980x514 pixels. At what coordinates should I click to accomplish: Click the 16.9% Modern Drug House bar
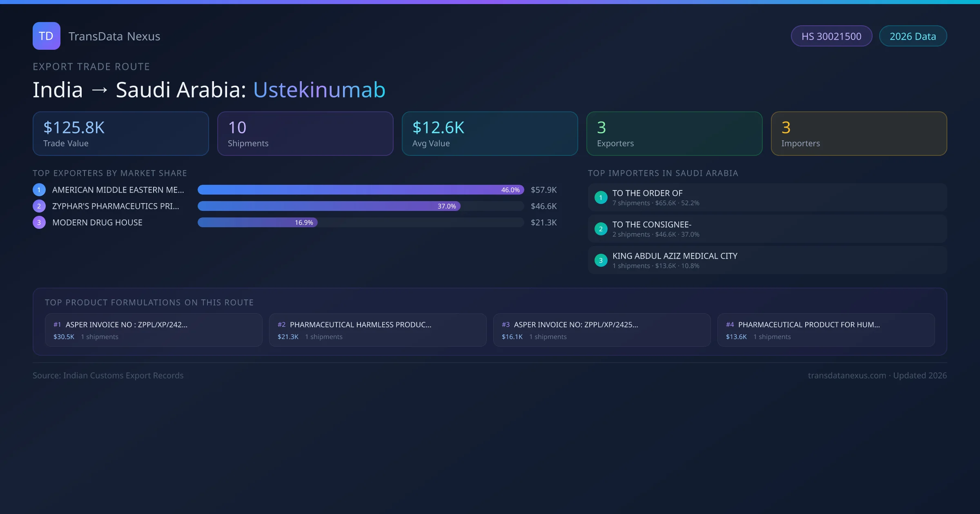pos(257,222)
